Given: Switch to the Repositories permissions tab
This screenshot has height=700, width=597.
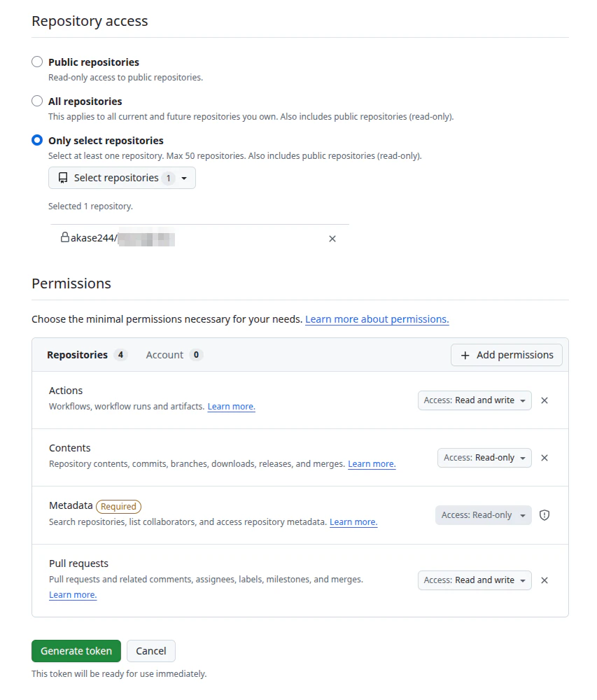Looking at the screenshot, I should tap(87, 355).
